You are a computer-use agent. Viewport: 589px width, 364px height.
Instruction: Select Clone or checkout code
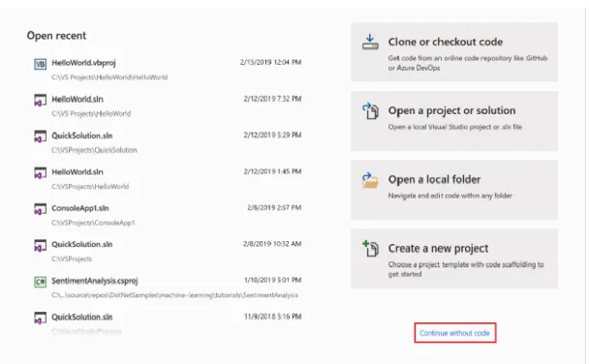(454, 51)
